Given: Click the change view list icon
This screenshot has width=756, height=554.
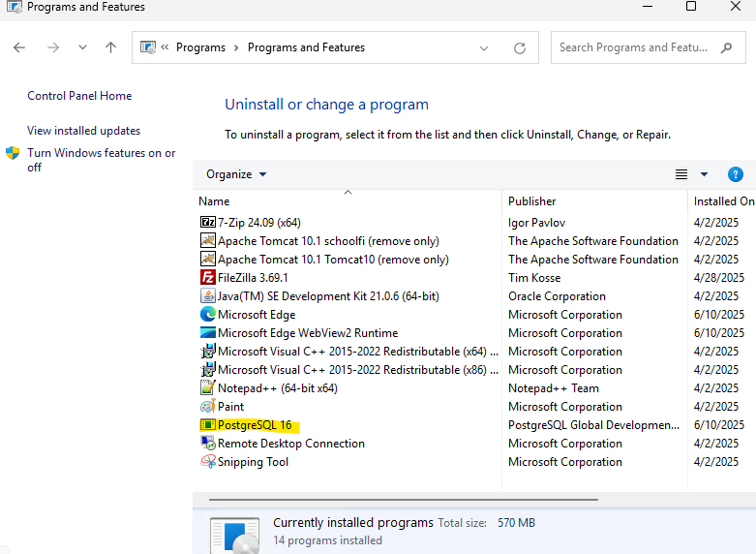Looking at the screenshot, I should pyautogui.click(x=681, y=174).
